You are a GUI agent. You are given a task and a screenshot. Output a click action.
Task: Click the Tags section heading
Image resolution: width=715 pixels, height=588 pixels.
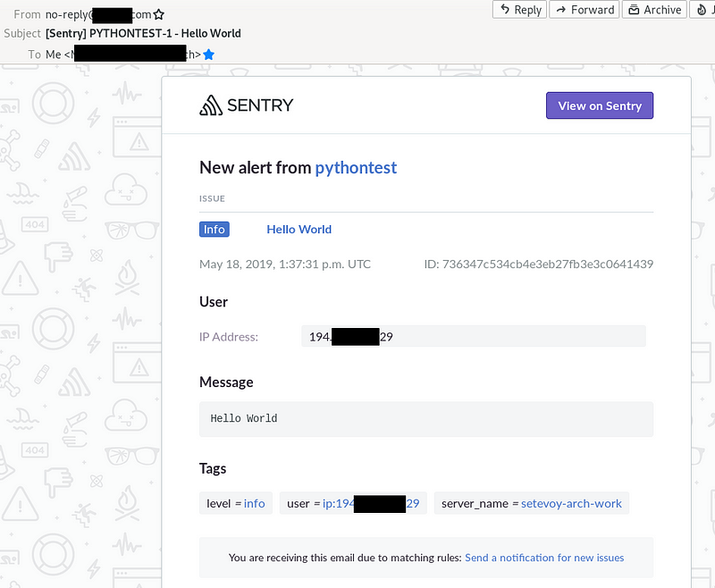click(x=213, y=468)
